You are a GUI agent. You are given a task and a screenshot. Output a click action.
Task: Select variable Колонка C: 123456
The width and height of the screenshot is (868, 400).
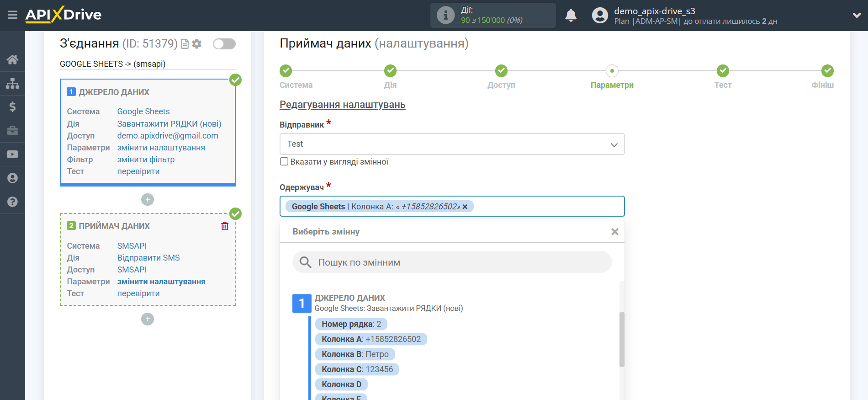(x=357, y=369)
